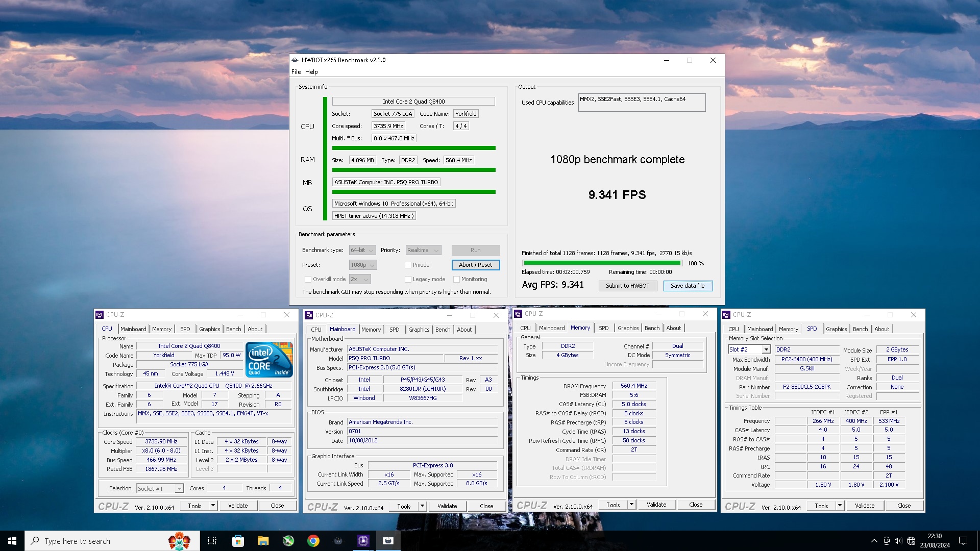Open the Help menu in HWBOT x265
980x551 pixels.
(x=311, y=72)
